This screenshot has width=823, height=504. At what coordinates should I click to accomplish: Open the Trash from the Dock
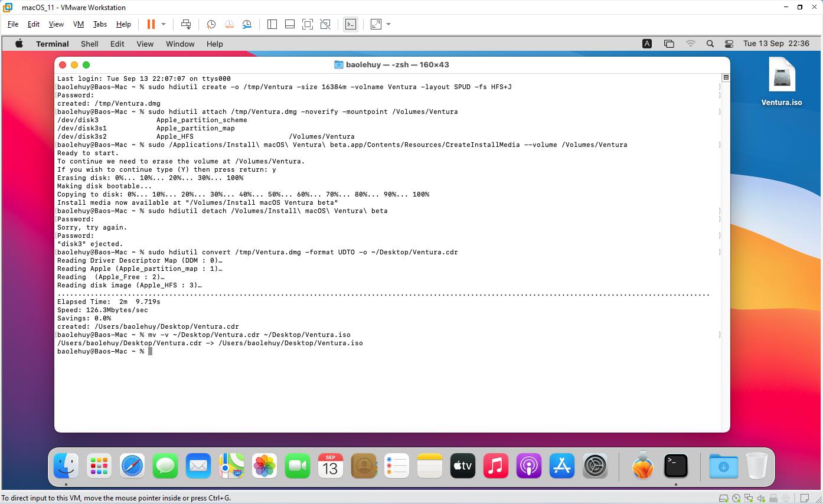coord(756,467)
